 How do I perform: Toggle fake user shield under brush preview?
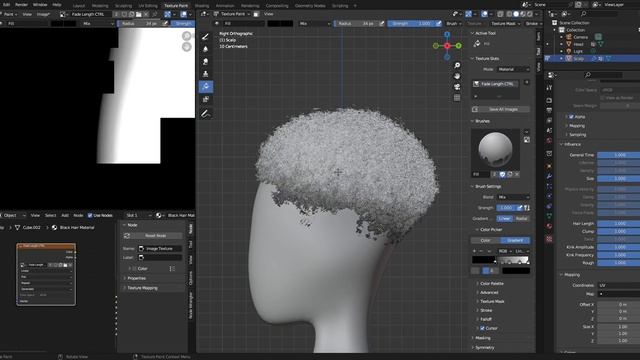coord(502,174)
